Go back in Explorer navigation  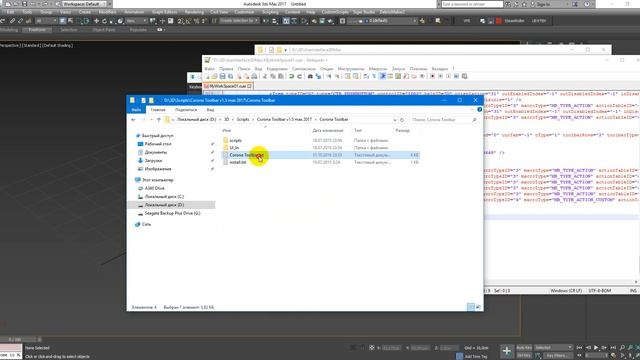(x=133, y=120)
